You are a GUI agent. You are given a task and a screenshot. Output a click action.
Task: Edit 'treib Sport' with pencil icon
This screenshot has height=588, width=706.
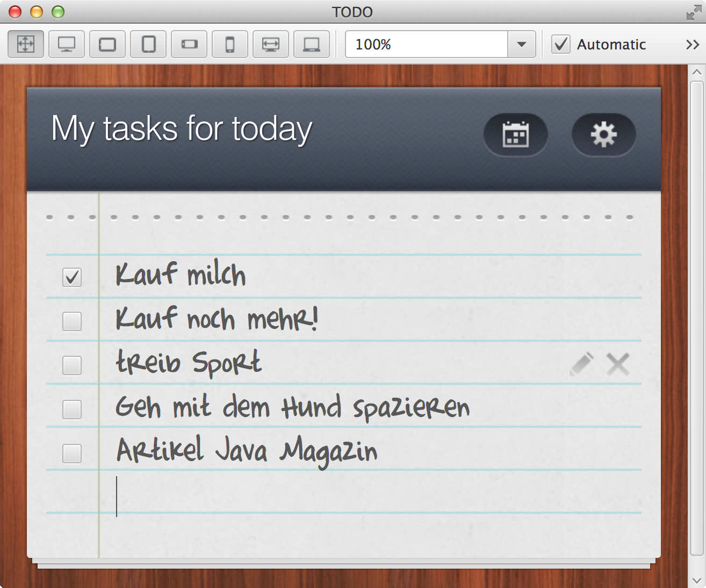click(x=581, y=364)
